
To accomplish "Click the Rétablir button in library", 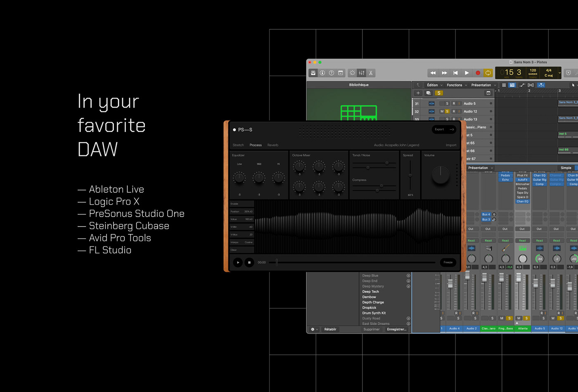I will (330, 329).
